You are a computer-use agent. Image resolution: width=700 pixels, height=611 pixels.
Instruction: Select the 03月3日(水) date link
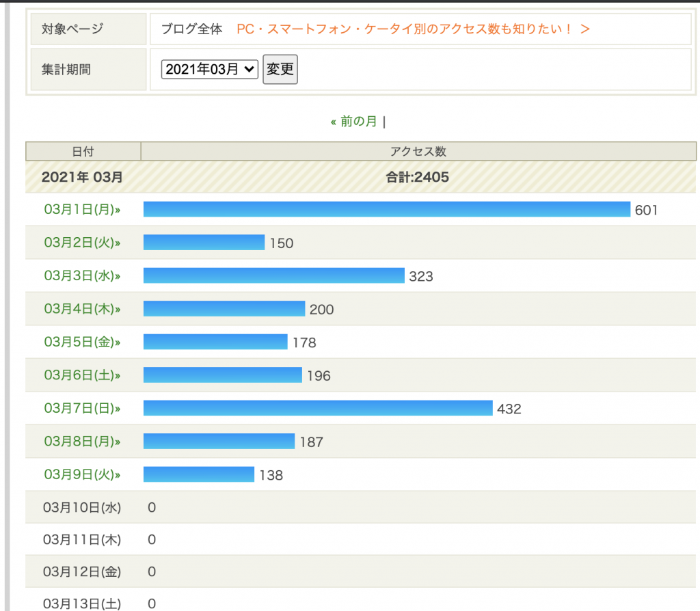82,276
